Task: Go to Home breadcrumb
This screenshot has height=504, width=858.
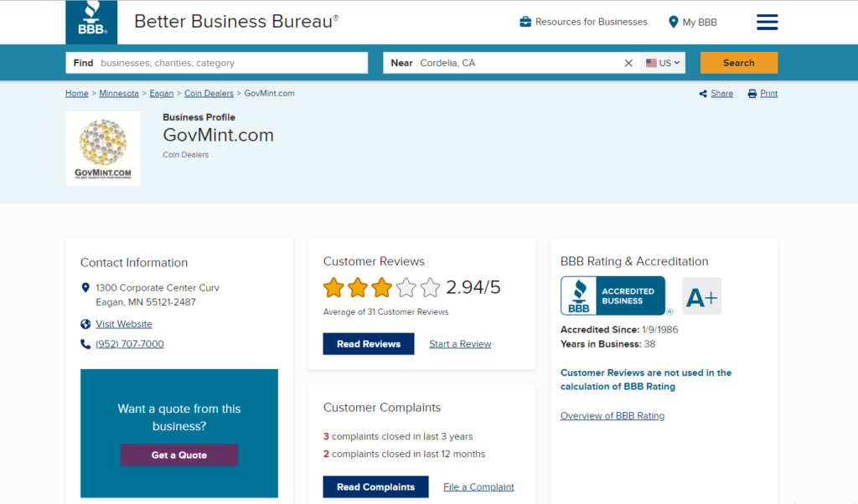Action: coord(76,94)
